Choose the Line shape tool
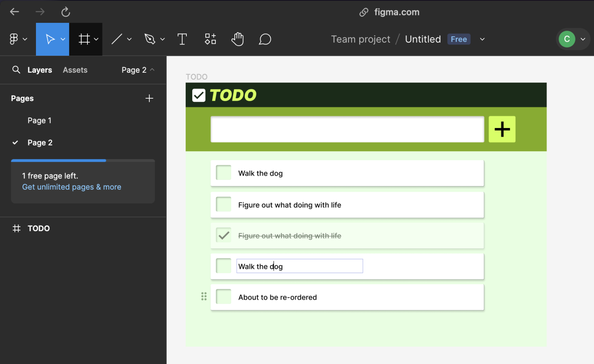 point(117,39)
